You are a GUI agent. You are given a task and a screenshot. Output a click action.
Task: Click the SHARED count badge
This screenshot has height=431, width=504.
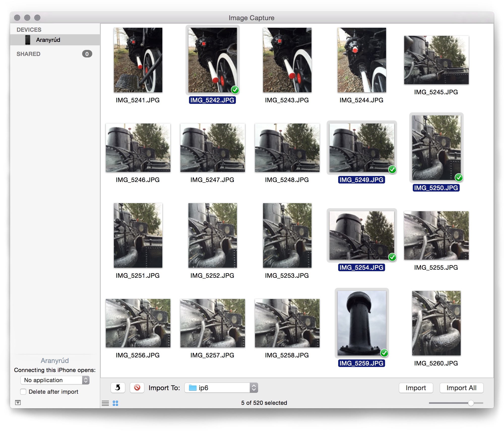pos(87,54)
